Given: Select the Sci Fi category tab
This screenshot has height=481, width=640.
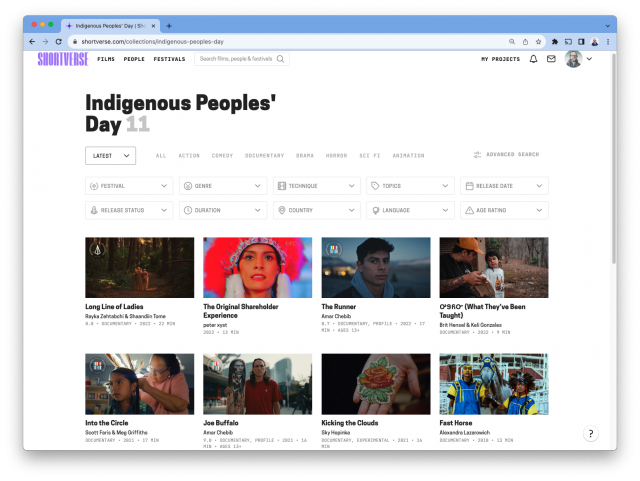Looking at the screenshot, I should 370,156.
